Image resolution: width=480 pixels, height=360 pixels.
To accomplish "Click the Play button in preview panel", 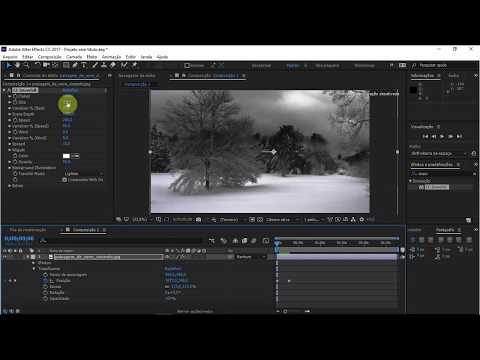I will pos(442,136).
